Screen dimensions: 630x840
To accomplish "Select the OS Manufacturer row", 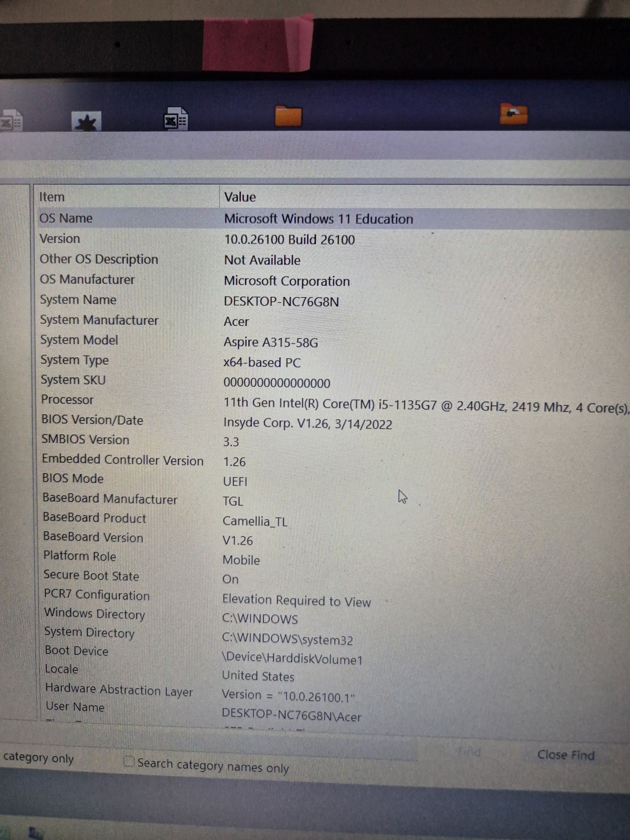I will (87, 279).
